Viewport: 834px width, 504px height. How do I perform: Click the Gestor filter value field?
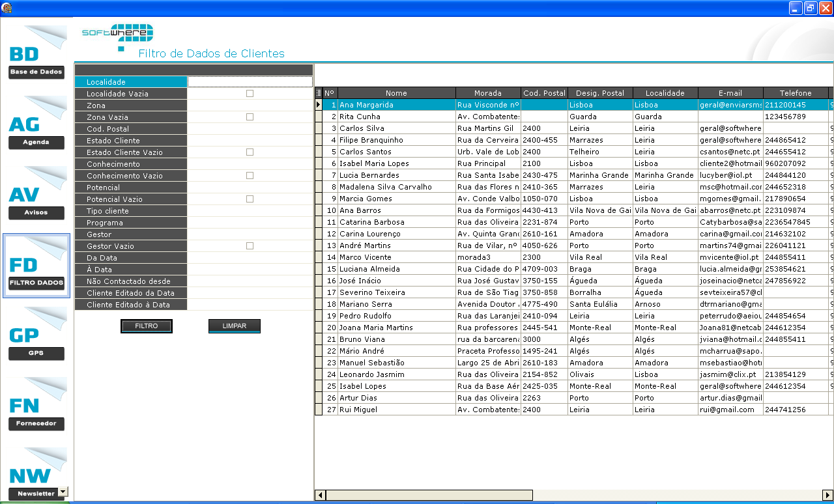250,234
